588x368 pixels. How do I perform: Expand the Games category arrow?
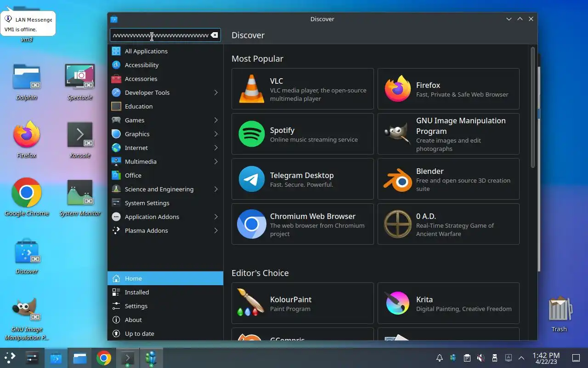click(x=215, y=120)
